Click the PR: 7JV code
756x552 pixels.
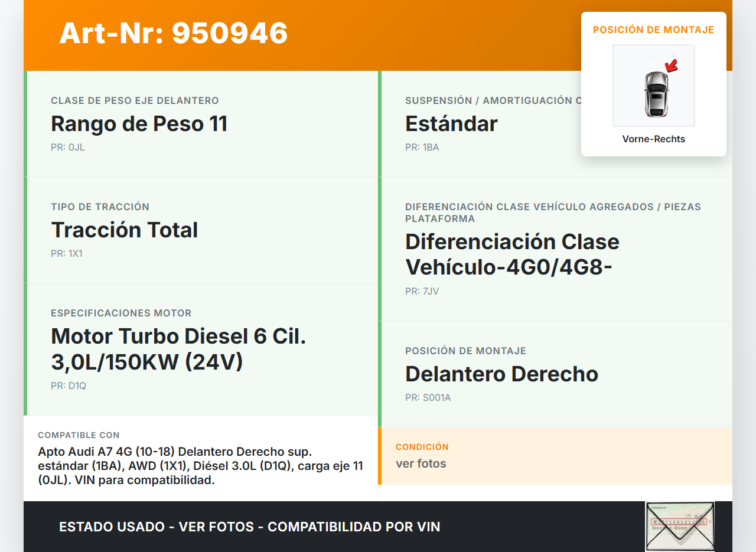pyautogui.click(x=422, y=292)
